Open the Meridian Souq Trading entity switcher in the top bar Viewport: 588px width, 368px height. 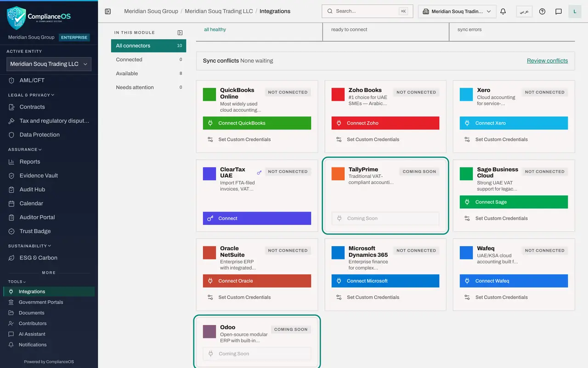click(x=457, y=11)
